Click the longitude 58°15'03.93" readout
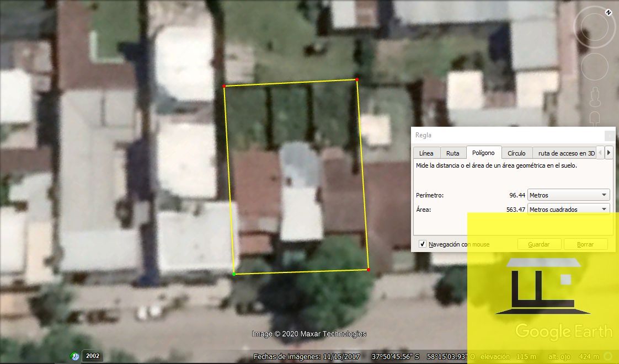619x364 pixels. [447, 356]
